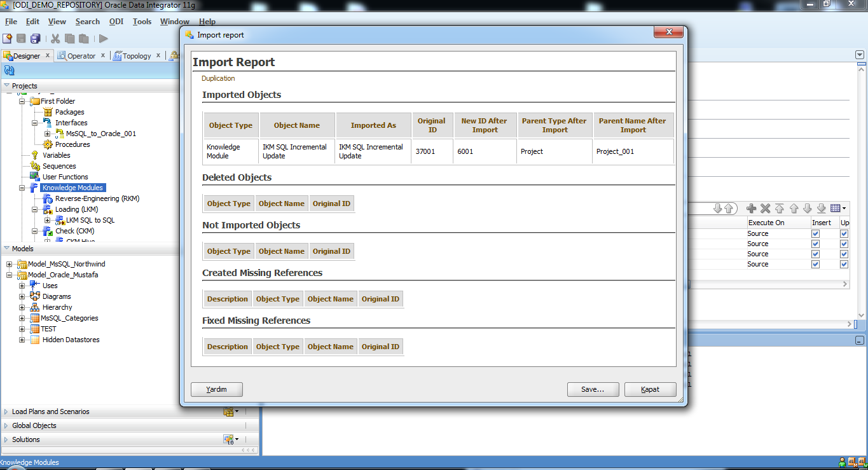Click the Save All toolbar icon
This screenshot has width=868, height=470.
(36, 38)
